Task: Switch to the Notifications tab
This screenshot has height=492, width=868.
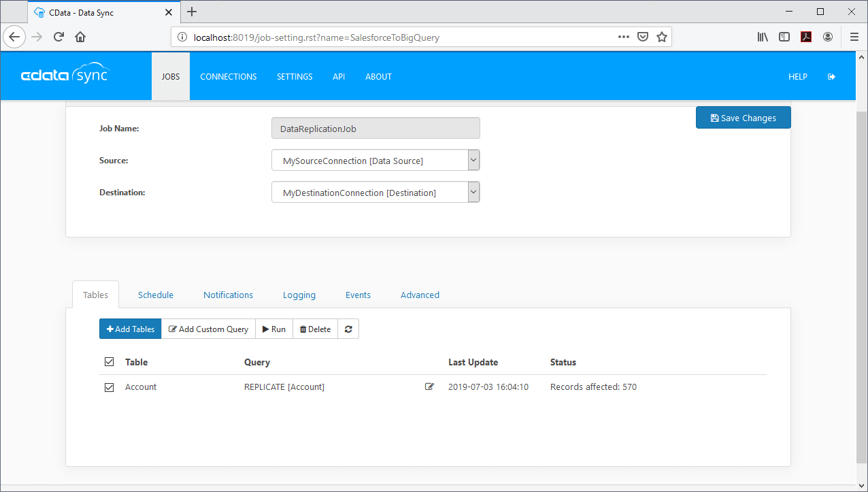Action: (x=228, y=295)
